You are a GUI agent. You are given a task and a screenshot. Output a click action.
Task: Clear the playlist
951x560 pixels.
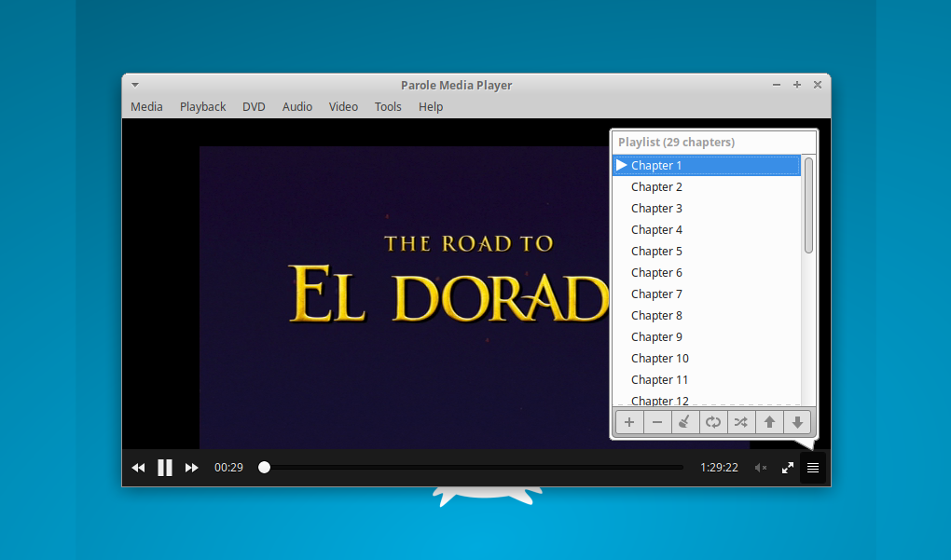click(x=685, y=422)
